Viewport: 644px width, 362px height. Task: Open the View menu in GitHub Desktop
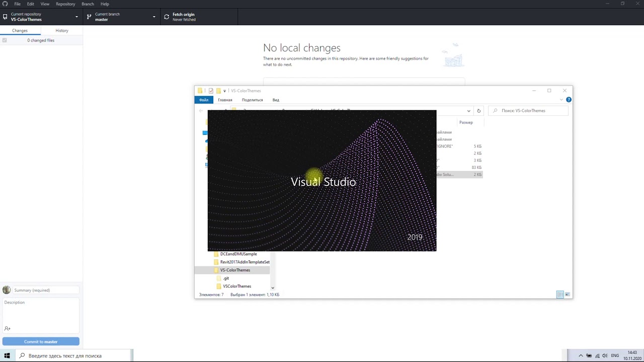click(x=45, y=4)
